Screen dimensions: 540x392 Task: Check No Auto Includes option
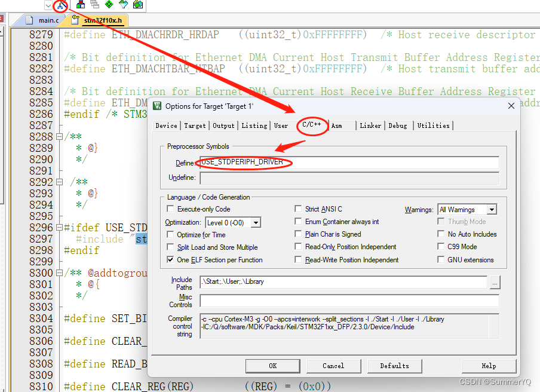coord(441,234)
